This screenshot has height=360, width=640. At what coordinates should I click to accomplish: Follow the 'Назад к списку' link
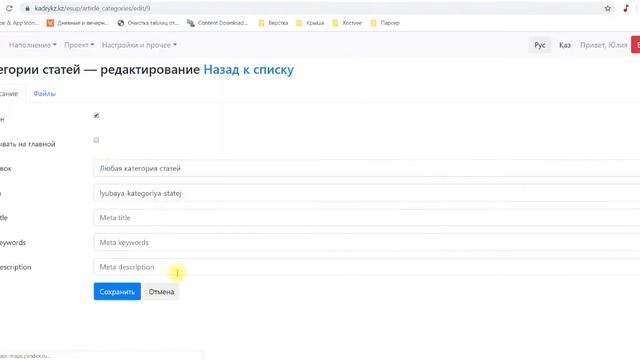point(249,69)
